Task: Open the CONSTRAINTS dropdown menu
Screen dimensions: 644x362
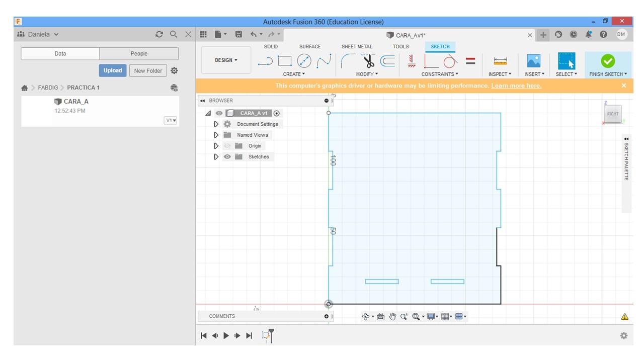Action: (x=440, y=74)
